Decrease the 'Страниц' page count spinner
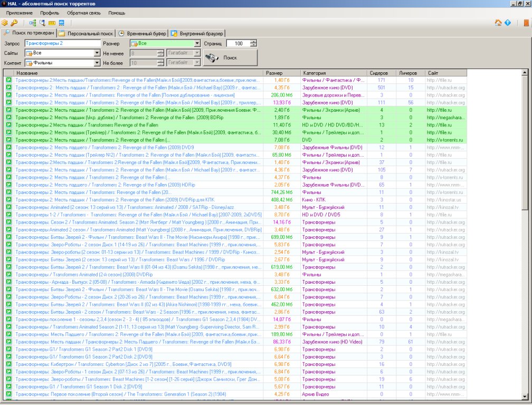This screenshot has height=405, width=532. (x=253, y=45)
